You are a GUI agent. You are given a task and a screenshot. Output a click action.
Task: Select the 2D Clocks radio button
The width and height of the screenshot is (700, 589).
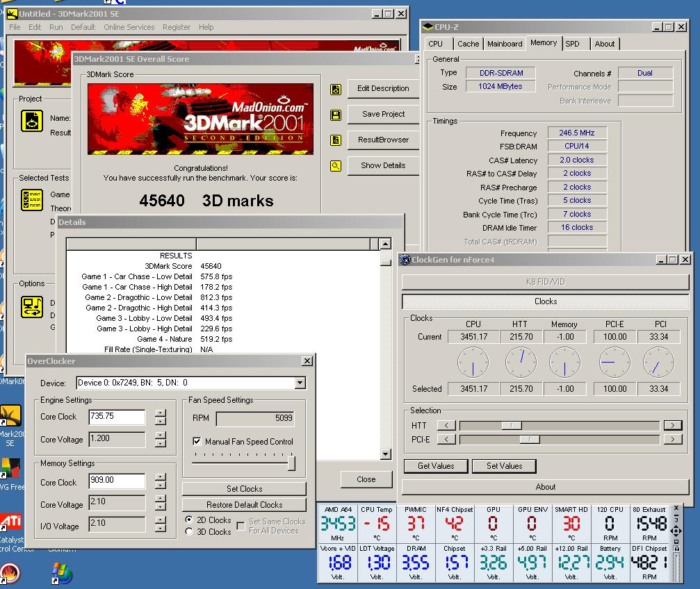(189, 520)
